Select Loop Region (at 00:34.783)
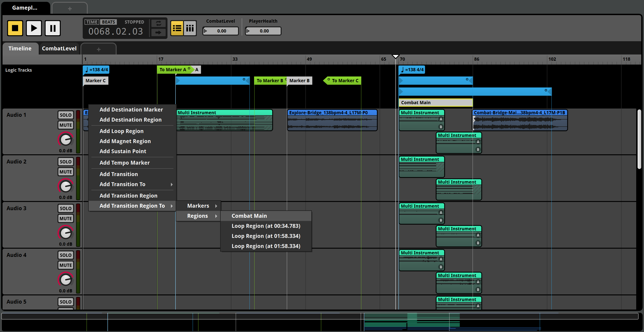 266,226
